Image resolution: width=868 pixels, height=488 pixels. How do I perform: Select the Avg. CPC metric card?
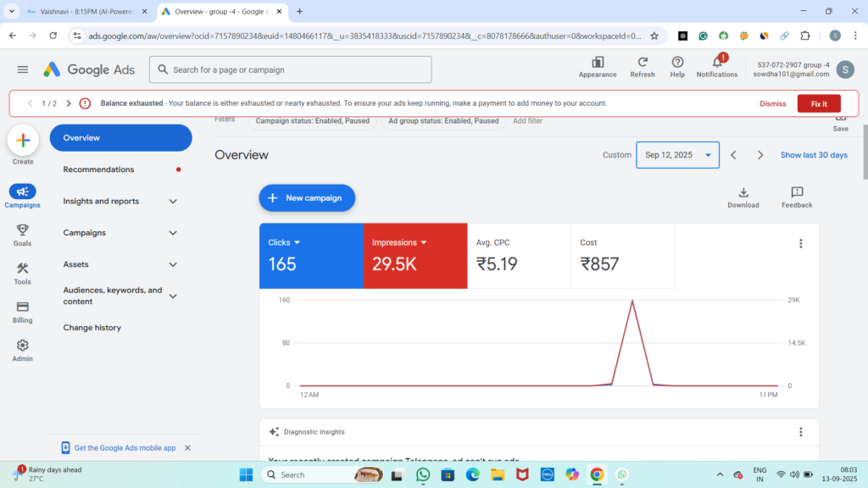coord(519,256)
